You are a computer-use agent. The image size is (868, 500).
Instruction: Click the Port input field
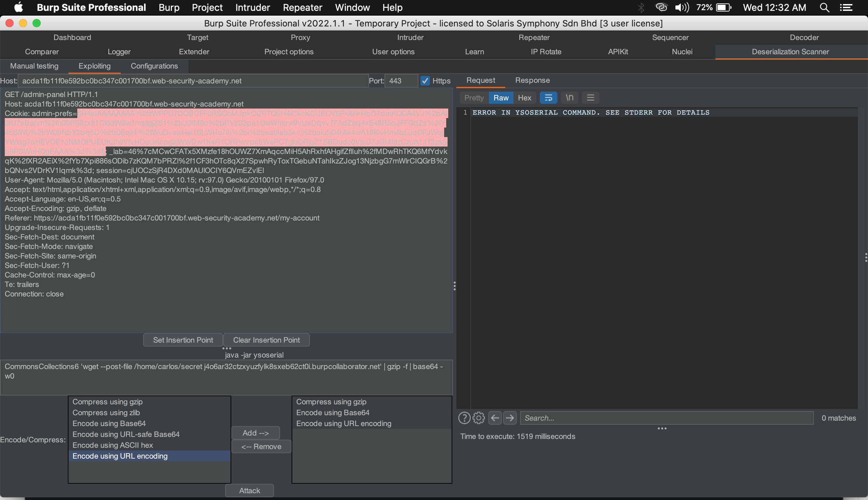[x=401, y=81]
